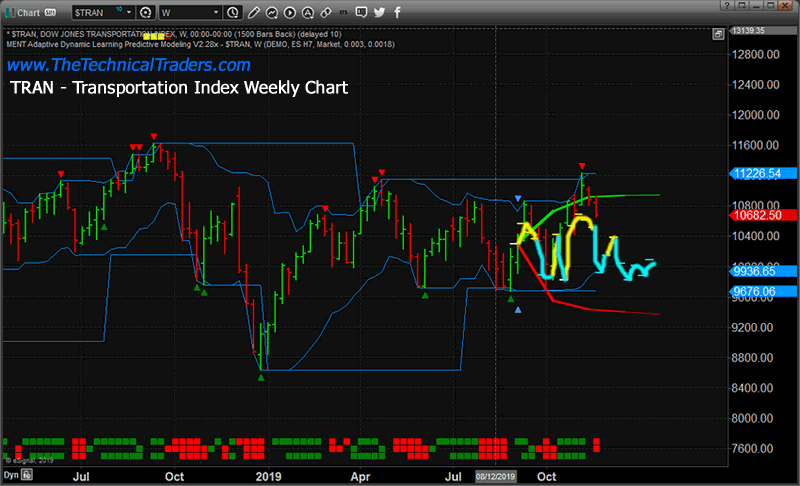Click the 10682.50 last price label
This screenshot has width=800, height=486.
[763, 215]
